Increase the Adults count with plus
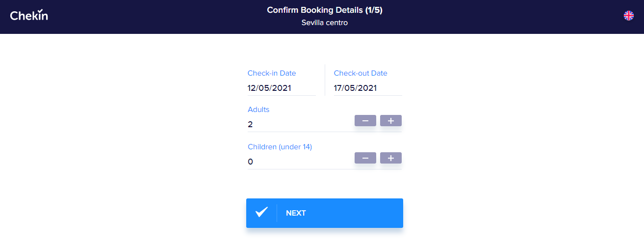Viewport: 644px width, 249px height. pos(391,121)
